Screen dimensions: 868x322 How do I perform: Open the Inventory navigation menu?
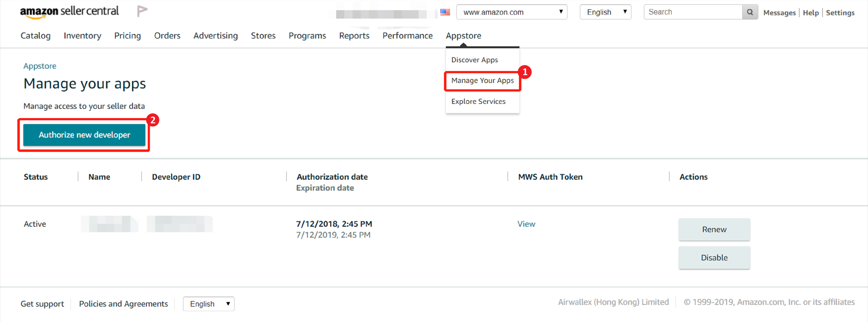pos(82,36)
